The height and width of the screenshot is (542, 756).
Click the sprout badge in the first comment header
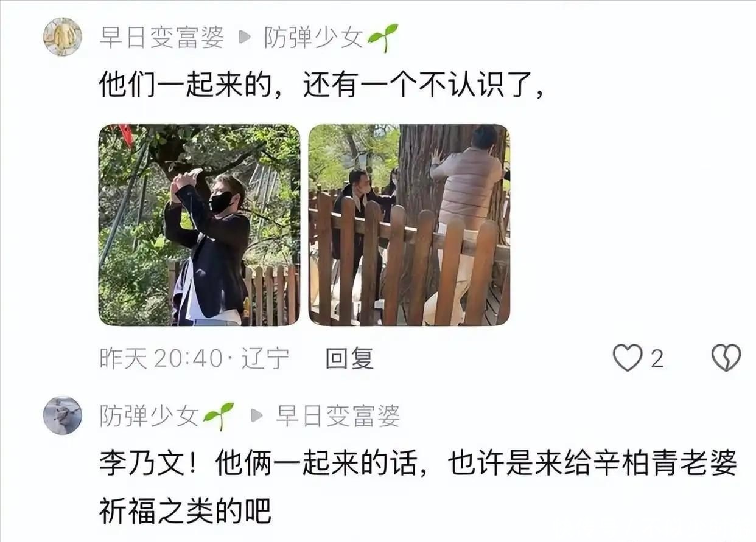click(383, 38)
